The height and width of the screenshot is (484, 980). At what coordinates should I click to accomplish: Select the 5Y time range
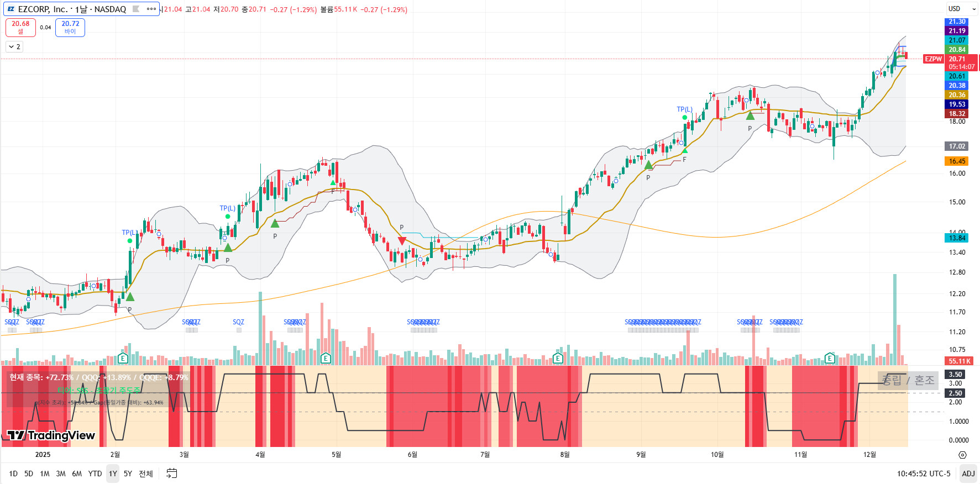[128, 474]
